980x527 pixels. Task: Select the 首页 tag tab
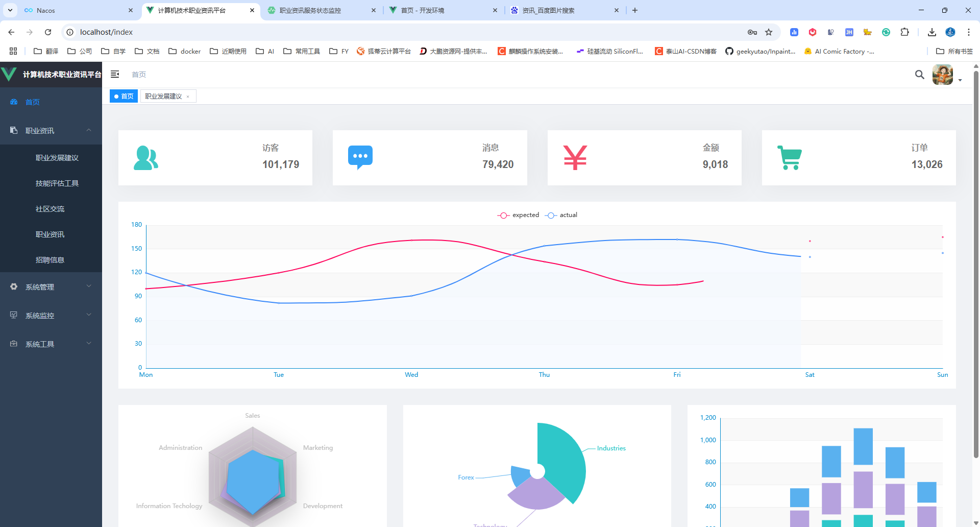point(124,96)
